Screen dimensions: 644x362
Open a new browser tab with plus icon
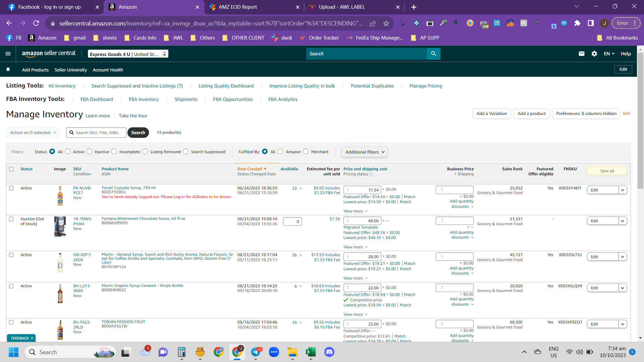tap(414, 7)
